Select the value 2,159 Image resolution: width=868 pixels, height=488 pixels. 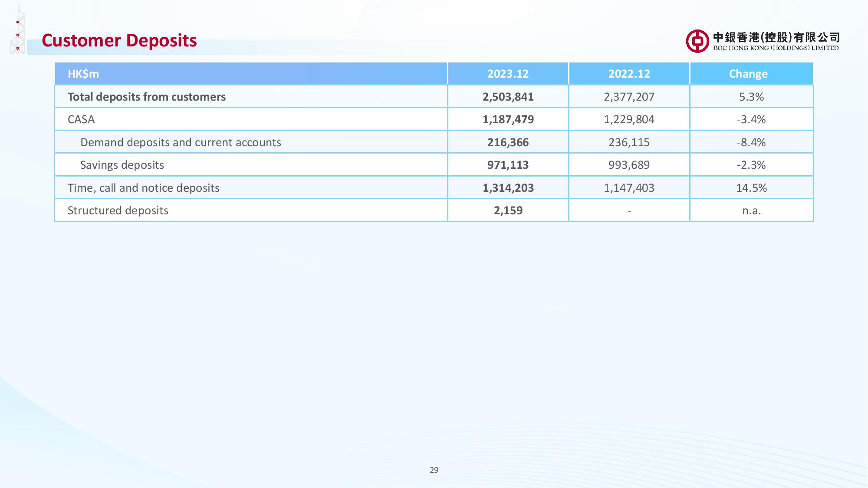(508, 210)
